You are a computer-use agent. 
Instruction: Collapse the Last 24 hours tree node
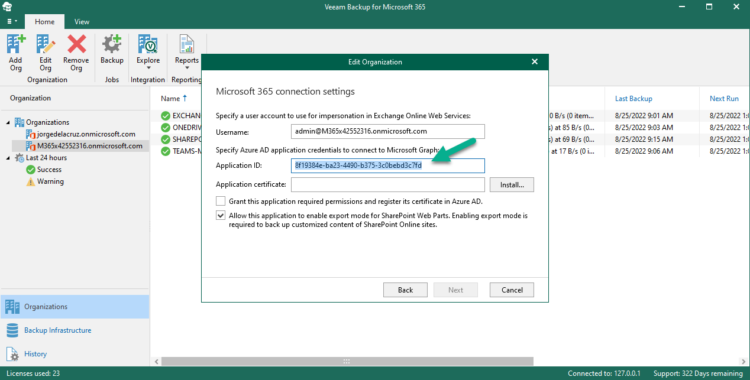8,158
